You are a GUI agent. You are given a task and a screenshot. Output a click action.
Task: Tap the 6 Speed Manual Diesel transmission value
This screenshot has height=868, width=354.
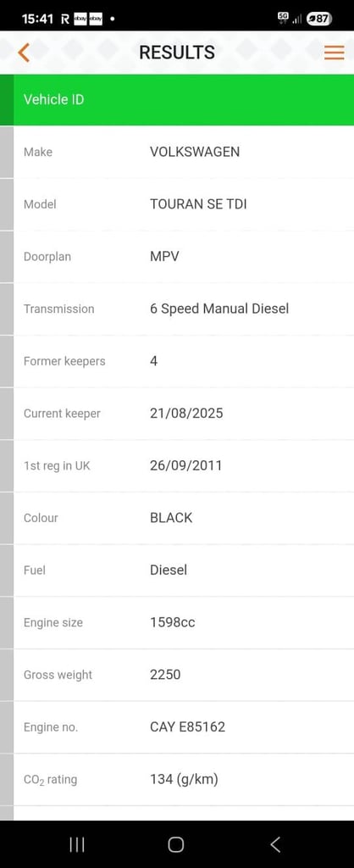[219, 309]
